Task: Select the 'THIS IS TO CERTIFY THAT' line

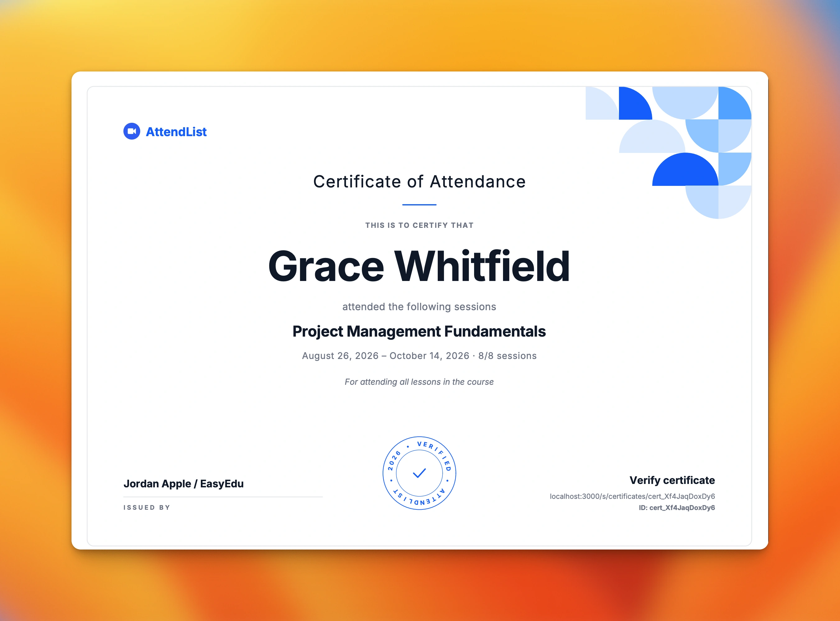Action: click(419, 225)
